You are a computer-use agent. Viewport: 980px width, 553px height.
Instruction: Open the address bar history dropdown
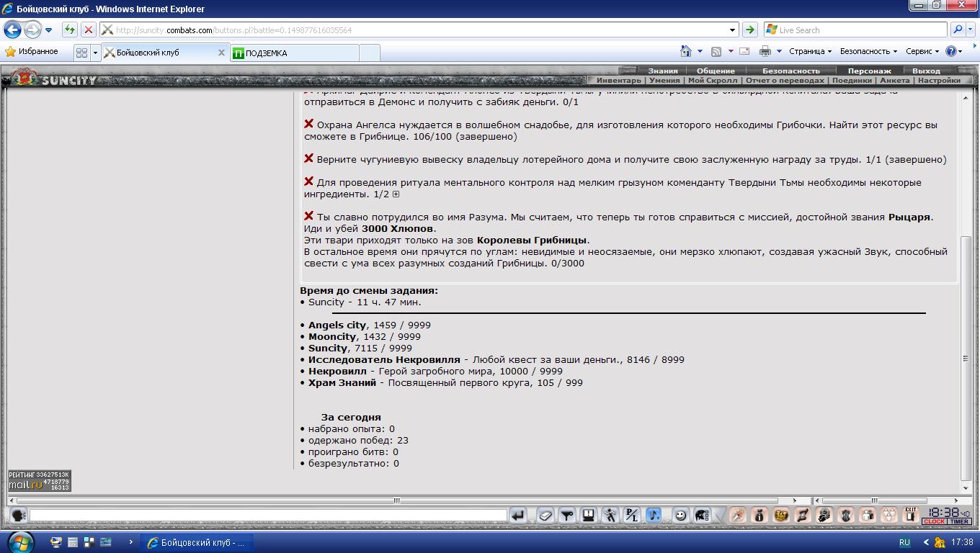(x=732, y=30)
